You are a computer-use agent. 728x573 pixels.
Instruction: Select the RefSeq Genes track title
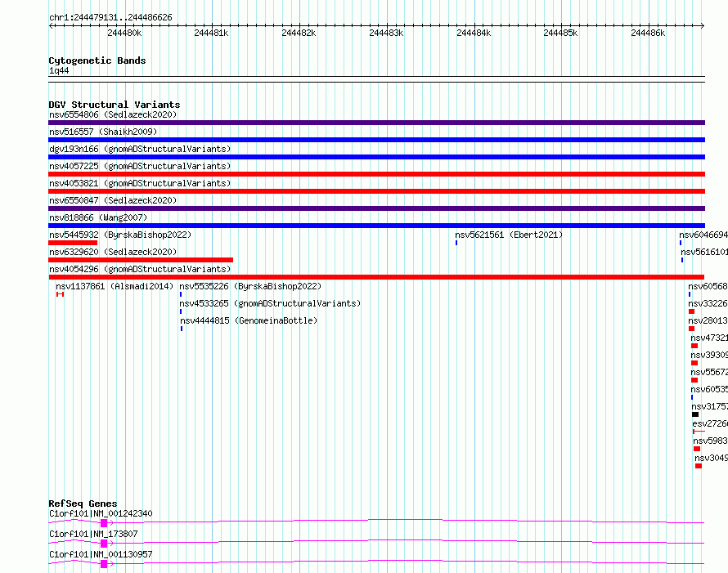click(x=83, y=504)
